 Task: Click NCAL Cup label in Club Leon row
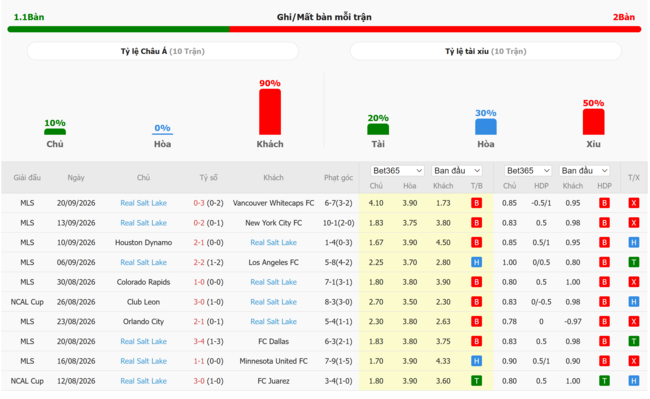pos(27,302)
